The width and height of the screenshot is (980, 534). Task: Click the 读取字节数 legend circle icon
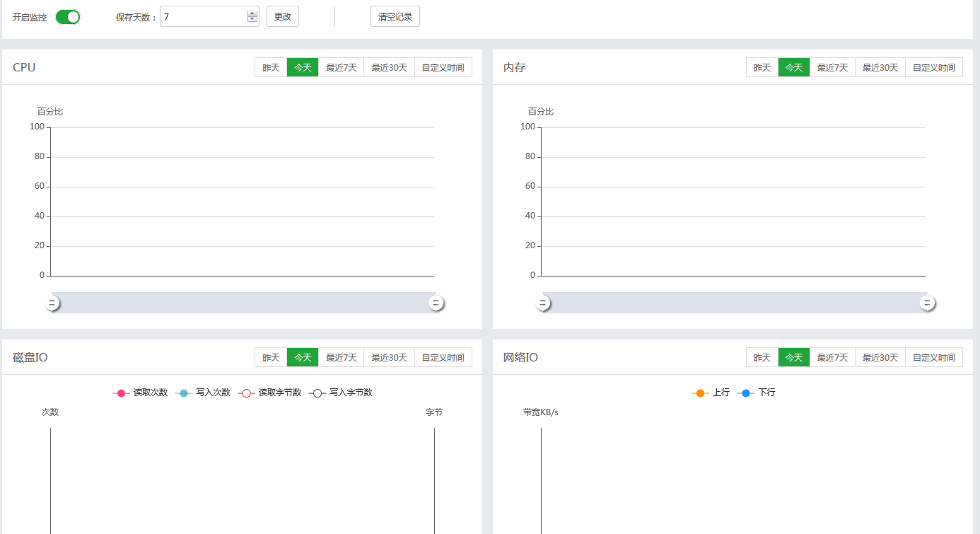[x=245, y=392]
